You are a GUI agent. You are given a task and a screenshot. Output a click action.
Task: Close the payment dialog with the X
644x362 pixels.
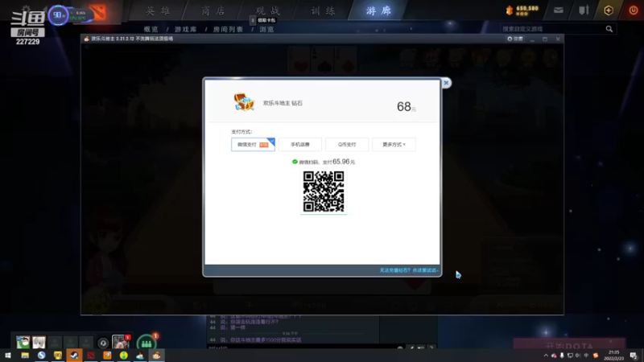tap(446, 83)
